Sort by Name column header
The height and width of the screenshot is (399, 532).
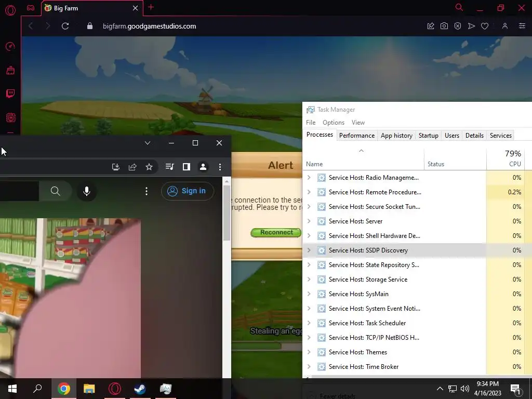point(363,159)
